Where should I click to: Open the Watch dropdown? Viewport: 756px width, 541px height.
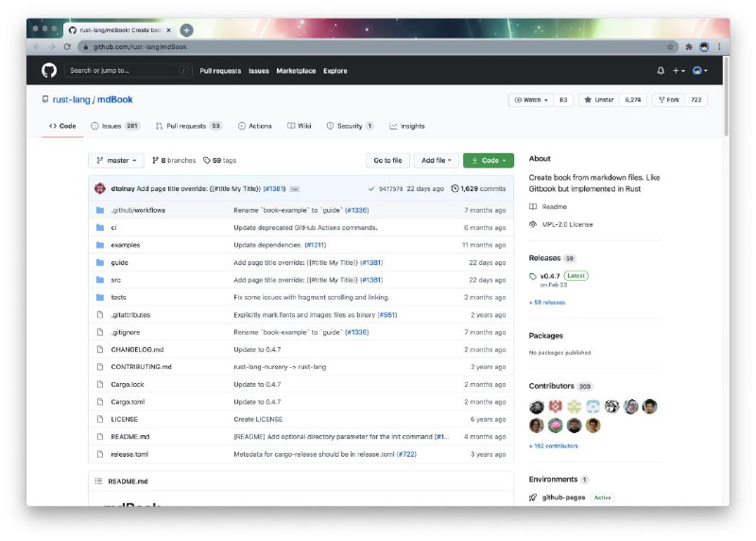531,100
